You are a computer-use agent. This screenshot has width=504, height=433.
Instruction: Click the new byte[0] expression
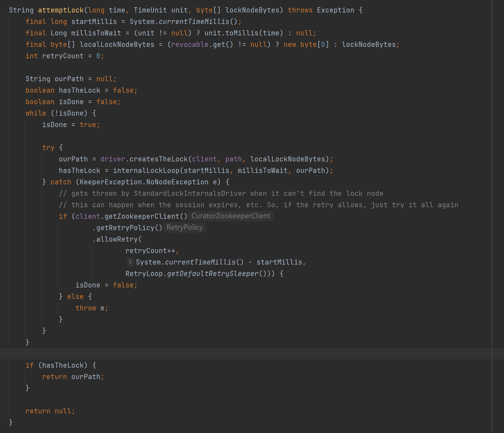306,45
